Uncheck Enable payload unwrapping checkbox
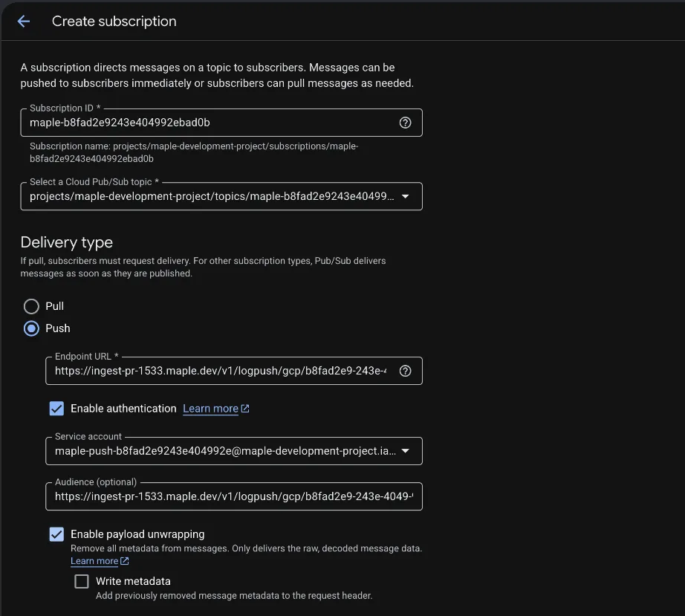Screen dimensions: 685x616 pos(56,534)
